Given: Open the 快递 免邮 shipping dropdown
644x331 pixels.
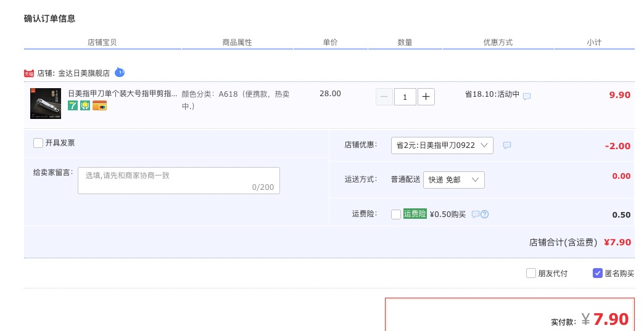Looking at the screenshot, I should point(454,179).
